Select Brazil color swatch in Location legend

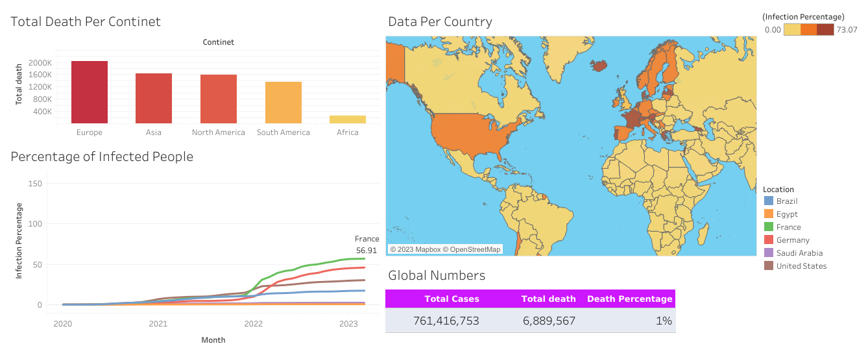769,201
